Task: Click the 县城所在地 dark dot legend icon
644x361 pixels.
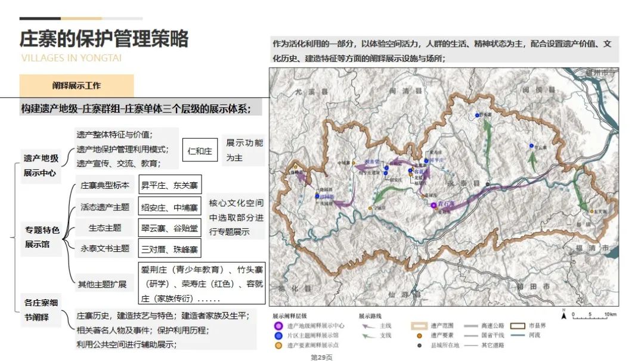Action: [419, 346]
